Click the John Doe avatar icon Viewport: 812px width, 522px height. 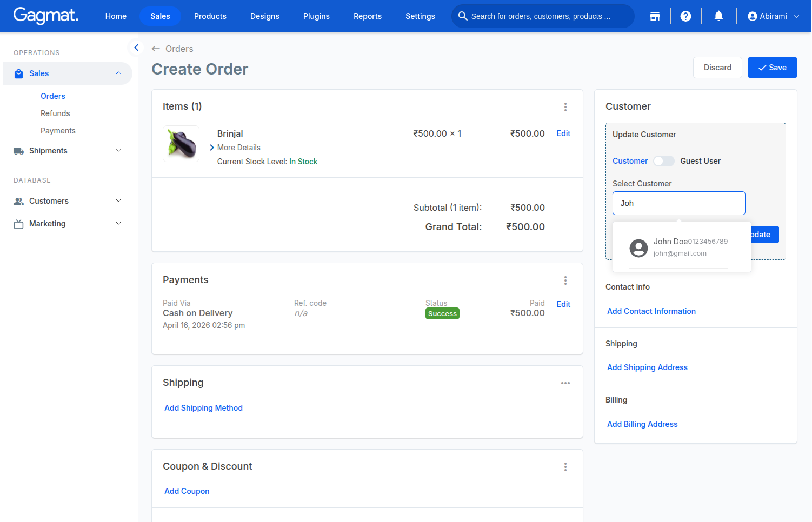click(638, 248)
